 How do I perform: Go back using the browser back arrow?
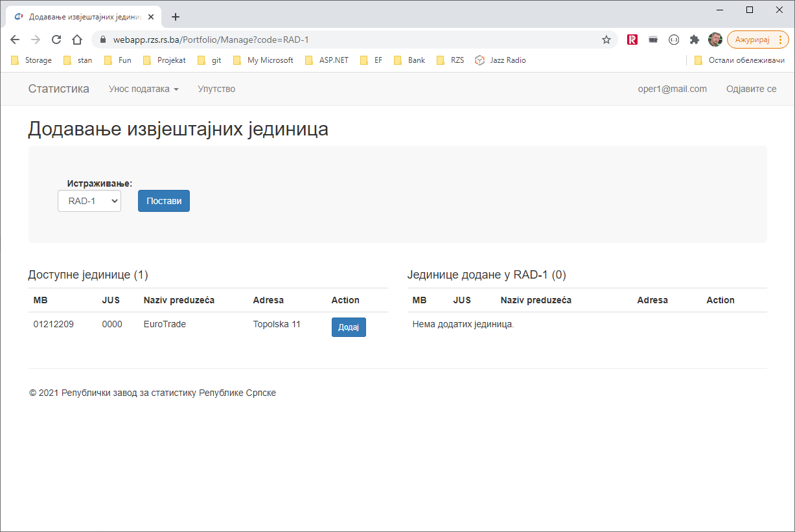click(15, 40)
